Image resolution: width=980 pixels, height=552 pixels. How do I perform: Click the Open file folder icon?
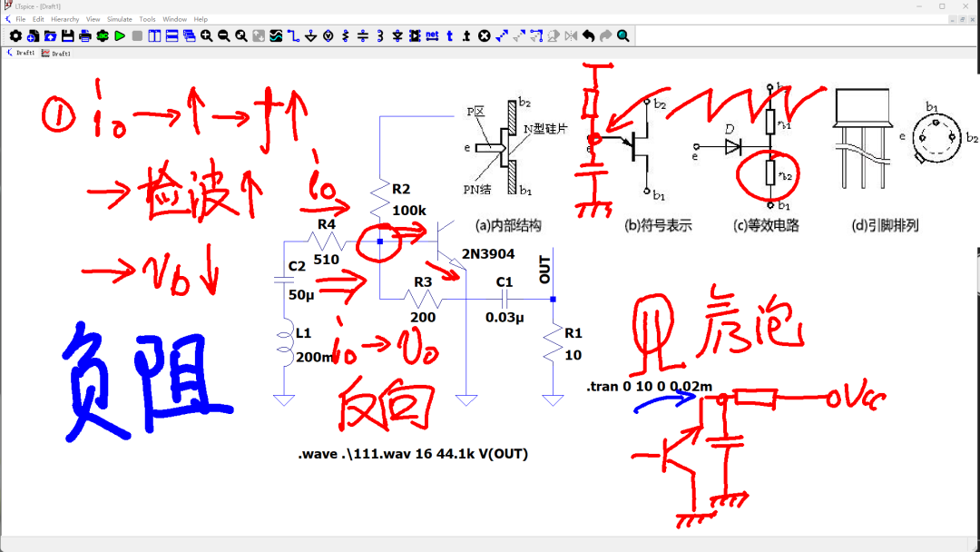click(51, 36)
